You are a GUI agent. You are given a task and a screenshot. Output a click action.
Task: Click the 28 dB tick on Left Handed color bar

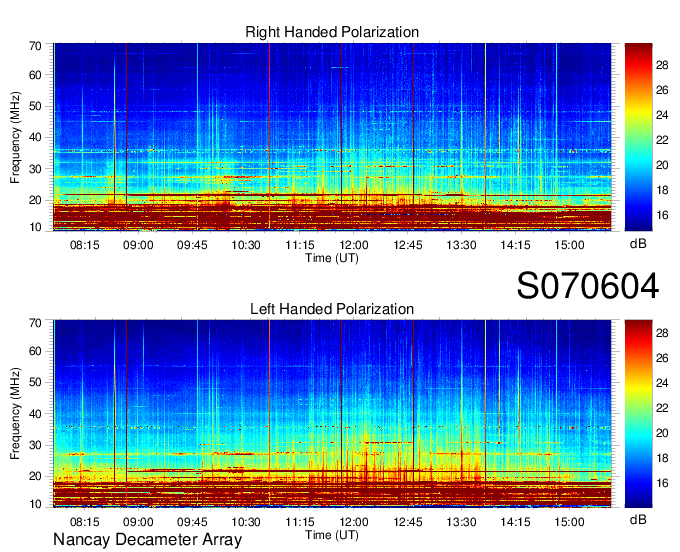tap(662, 333)
